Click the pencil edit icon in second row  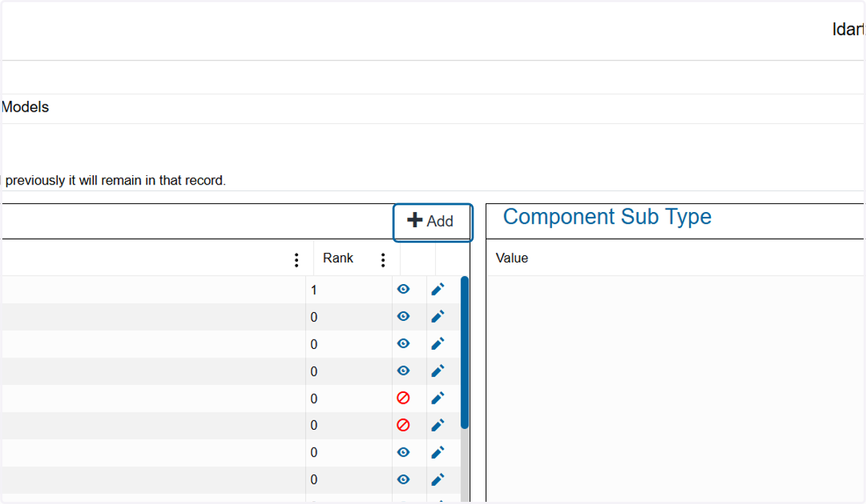(437, 317)
